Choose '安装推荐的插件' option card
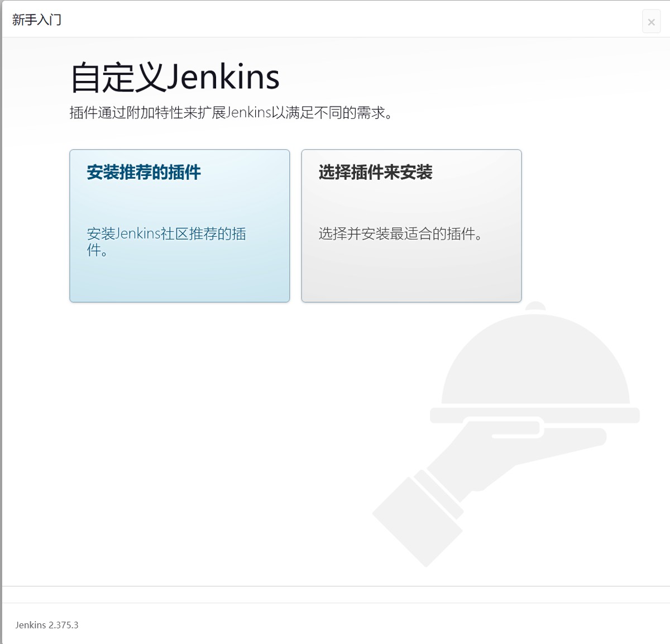 tap(179, 226)
